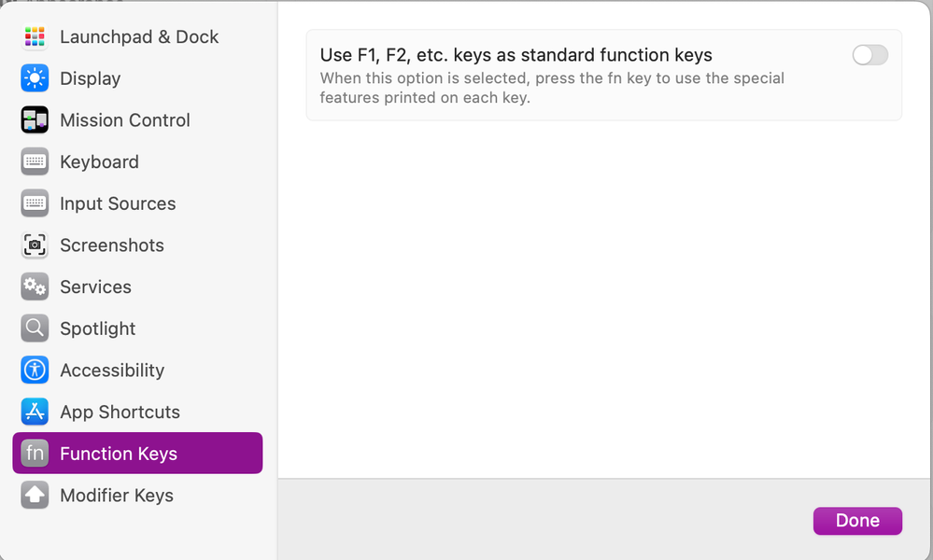The height and width of the screenshot is (560, 933).
Task: Click the fn Function Keys icon
Action: click(35, 454)
